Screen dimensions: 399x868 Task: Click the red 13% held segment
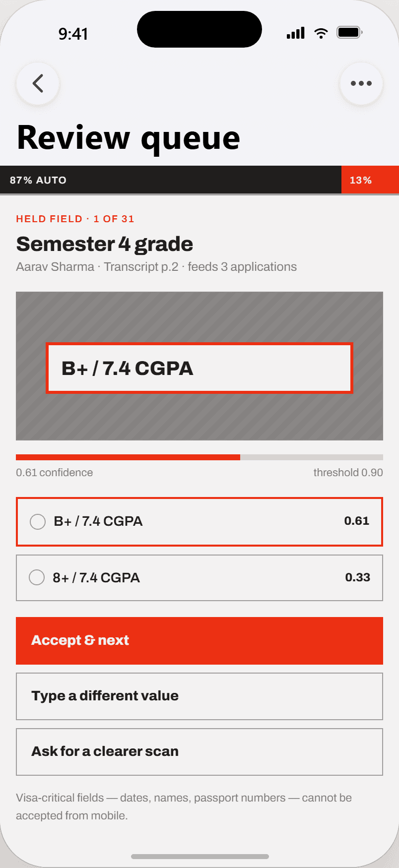tap(370, 180)
